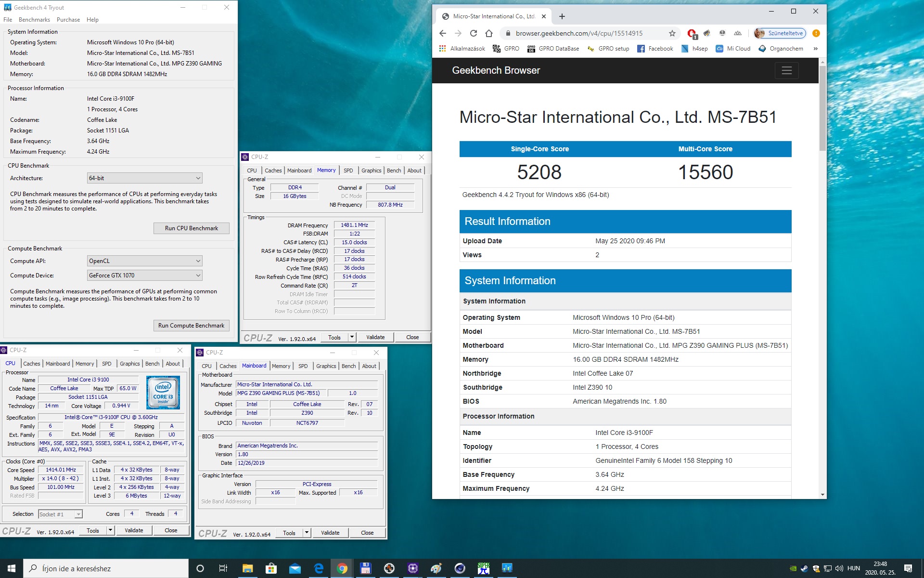The image size is (924, 578).
Task: Click Run CPU Benchmark button
Action: coord(191,228)
